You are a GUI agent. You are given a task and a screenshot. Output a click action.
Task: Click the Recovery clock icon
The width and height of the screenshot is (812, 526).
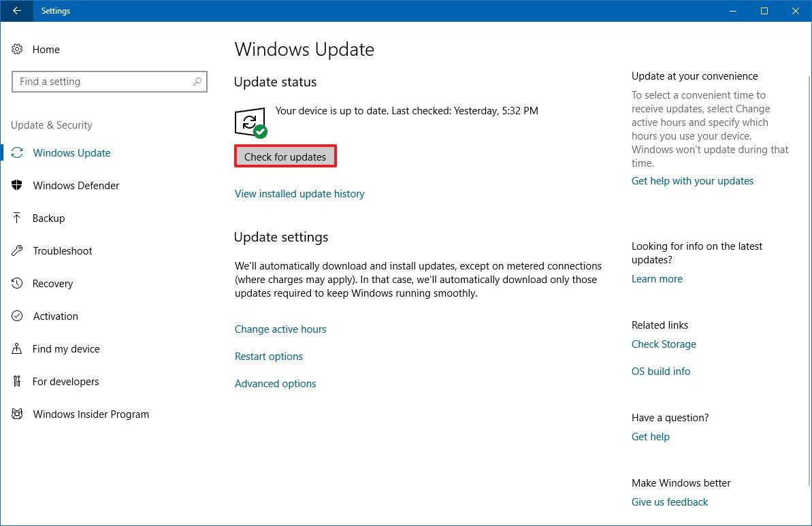(x=18, y=283)
